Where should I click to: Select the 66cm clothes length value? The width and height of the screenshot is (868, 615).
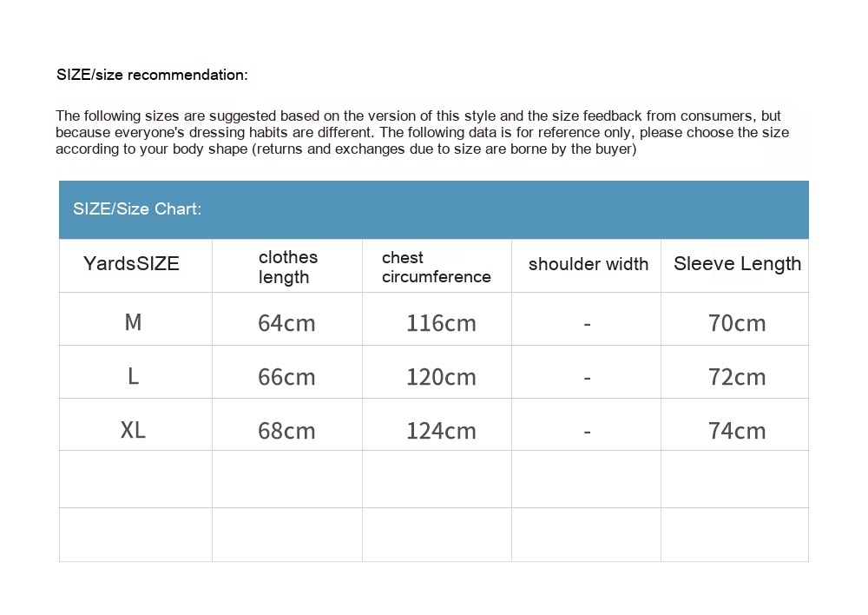[286, 377]
